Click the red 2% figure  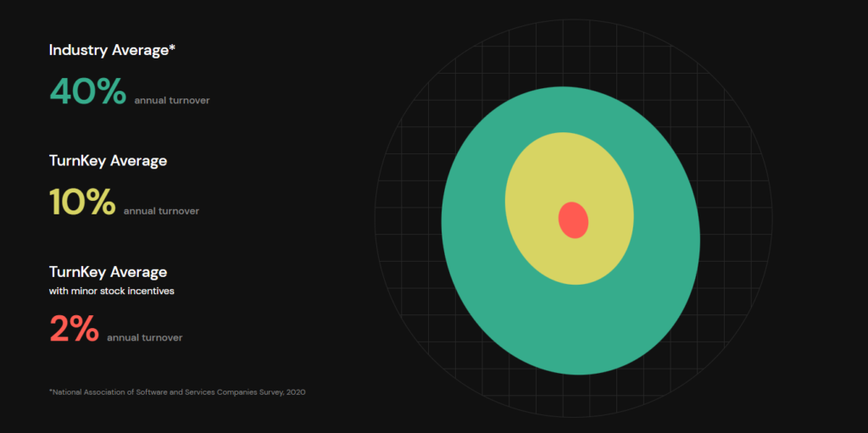pyautogui.click(x=74, y=330)
